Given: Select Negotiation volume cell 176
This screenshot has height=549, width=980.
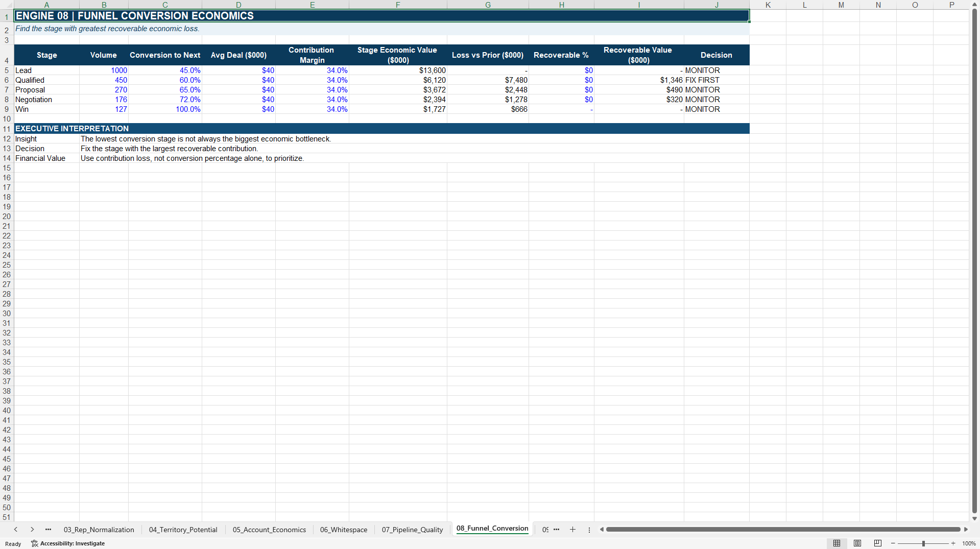Looking at the screenshot, I should point(104,100).
